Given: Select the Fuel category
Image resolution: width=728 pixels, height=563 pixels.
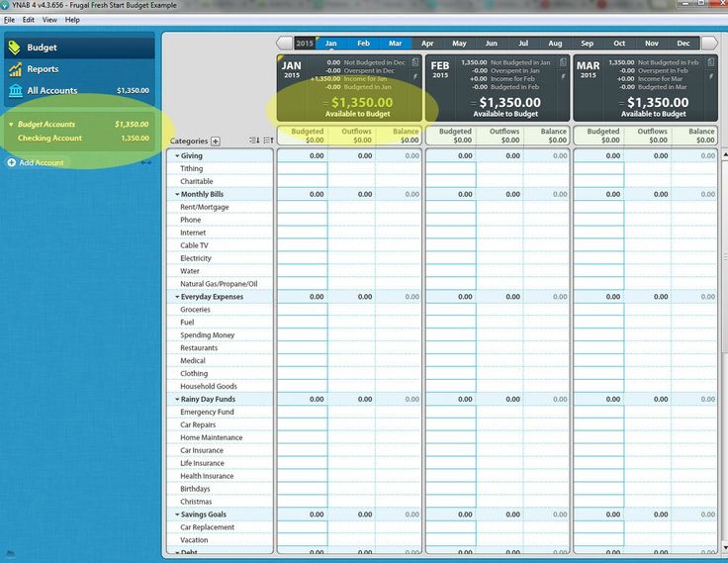Looking at the screenshot, I should tap(187, 323).
